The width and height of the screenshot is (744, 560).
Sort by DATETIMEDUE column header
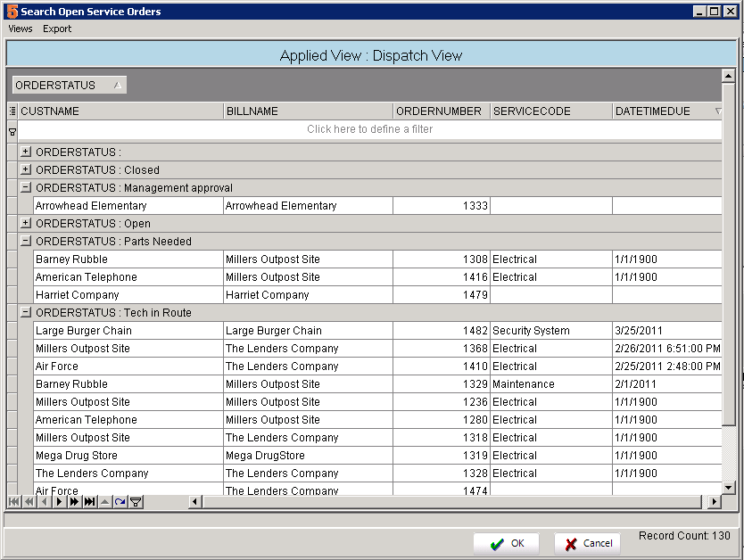click(667, 111)
